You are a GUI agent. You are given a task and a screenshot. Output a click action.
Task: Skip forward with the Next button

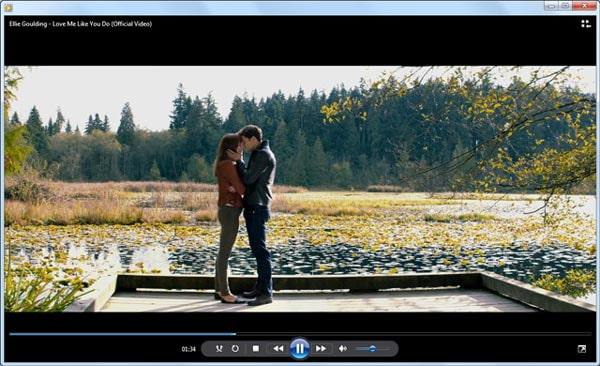[321, 348]
